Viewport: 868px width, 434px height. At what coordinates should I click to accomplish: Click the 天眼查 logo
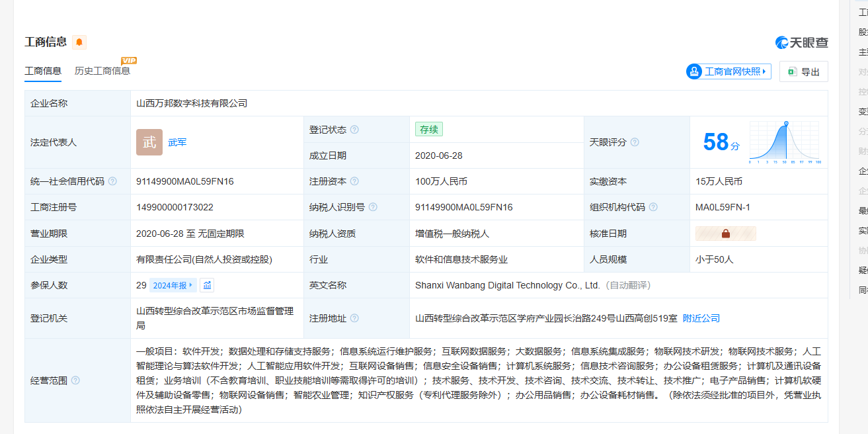801,42
